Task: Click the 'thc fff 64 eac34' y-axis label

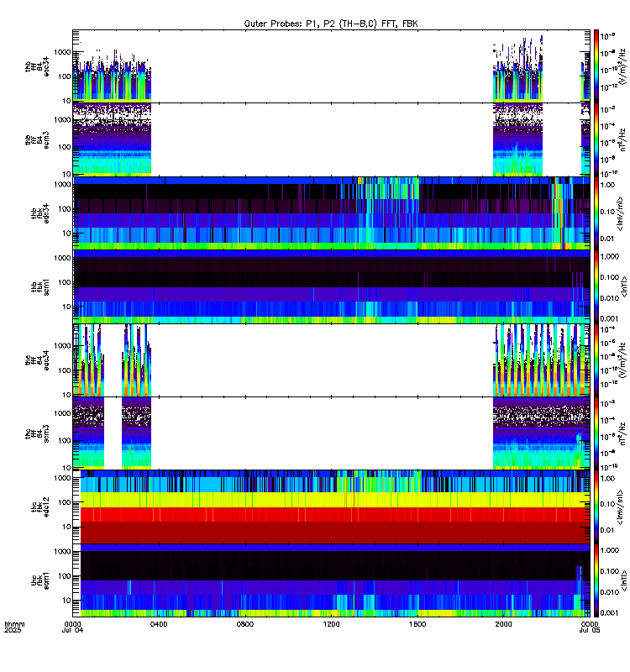Action: pyautogui.click(x=37, y=360)
